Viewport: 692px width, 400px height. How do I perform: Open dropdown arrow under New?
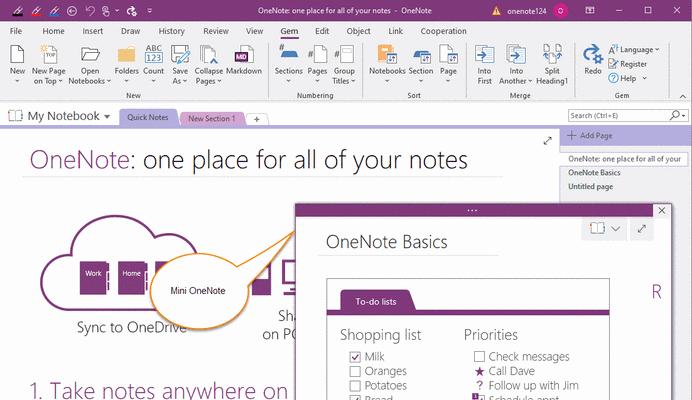[x=17, y=81]
